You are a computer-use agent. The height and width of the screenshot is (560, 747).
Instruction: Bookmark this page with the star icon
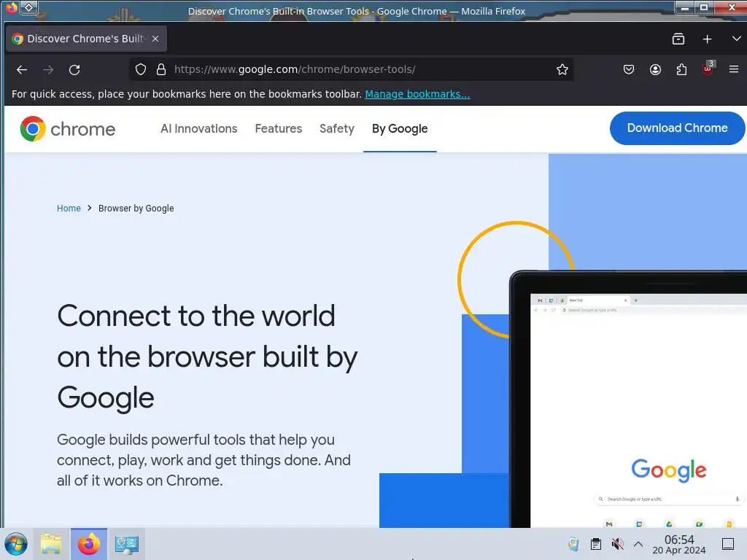coord(562,69)
